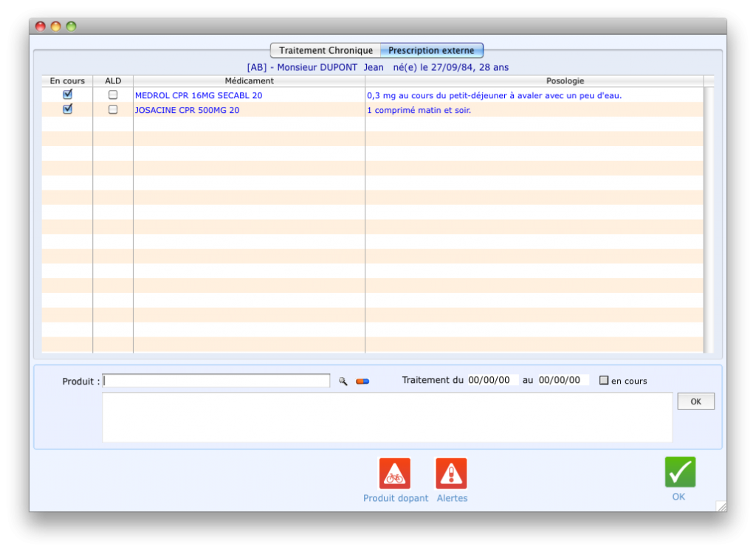Click the large posology text area

point(387,418)
